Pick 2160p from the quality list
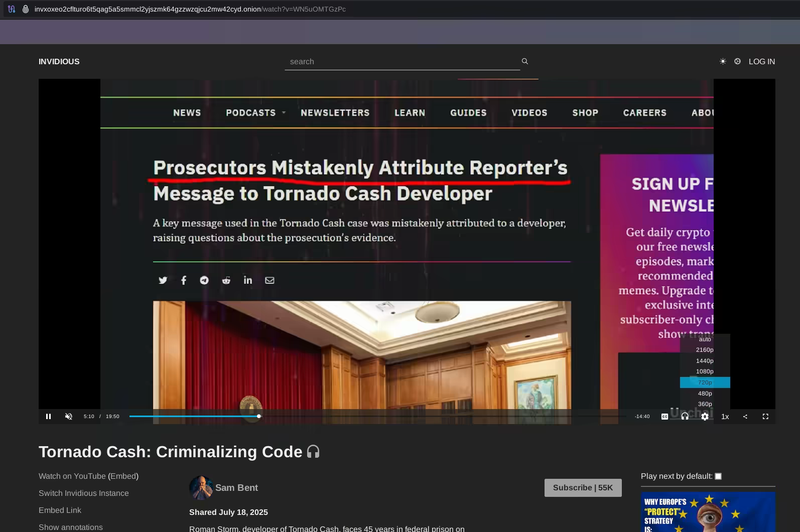Screen dimensions: 800x532 click(x=705, y=350)
